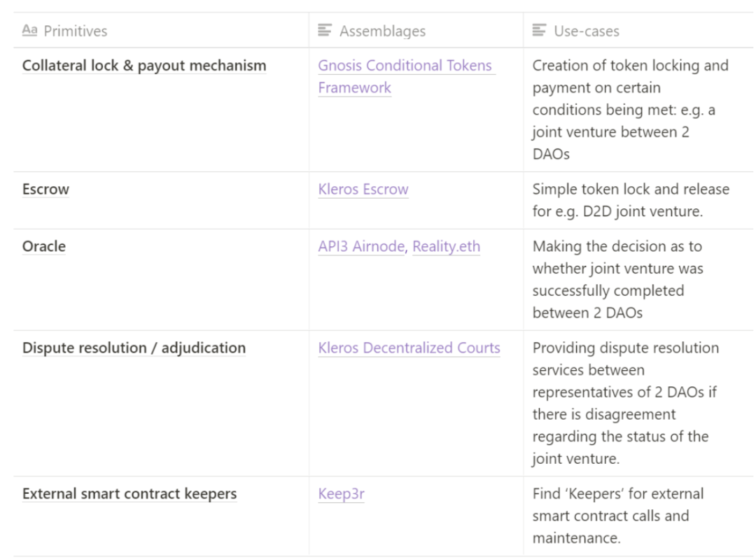756x559 pixels.
Task: Go to Kleros Decentralized Courts link
Action: pyautogui.click(x=409, y=348)
